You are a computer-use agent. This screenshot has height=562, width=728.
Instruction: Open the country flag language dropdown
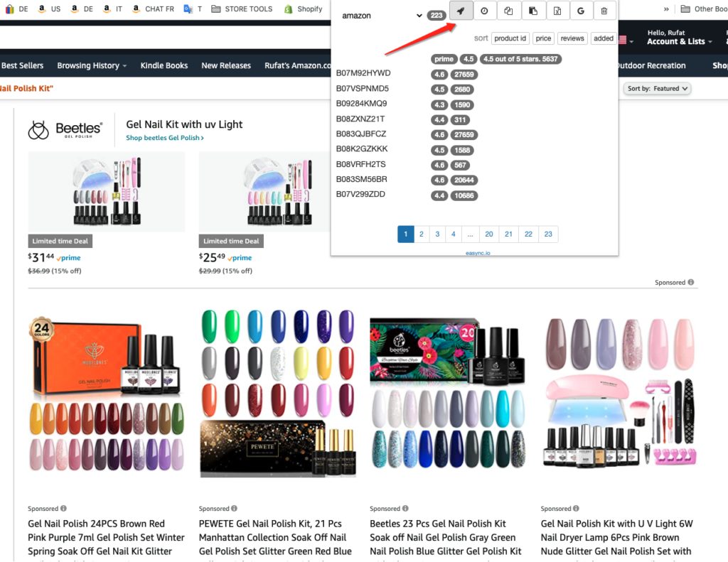pos(626,40)
